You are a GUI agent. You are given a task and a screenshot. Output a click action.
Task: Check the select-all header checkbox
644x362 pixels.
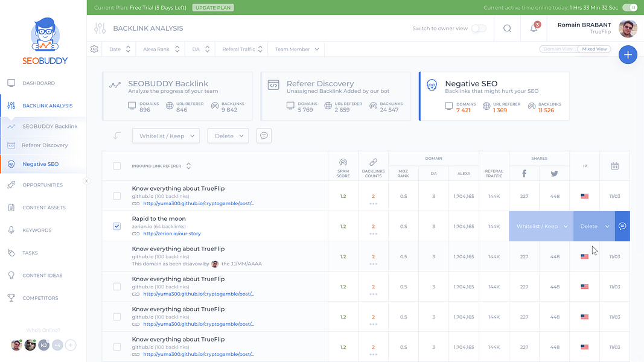(x=116, y=166)
